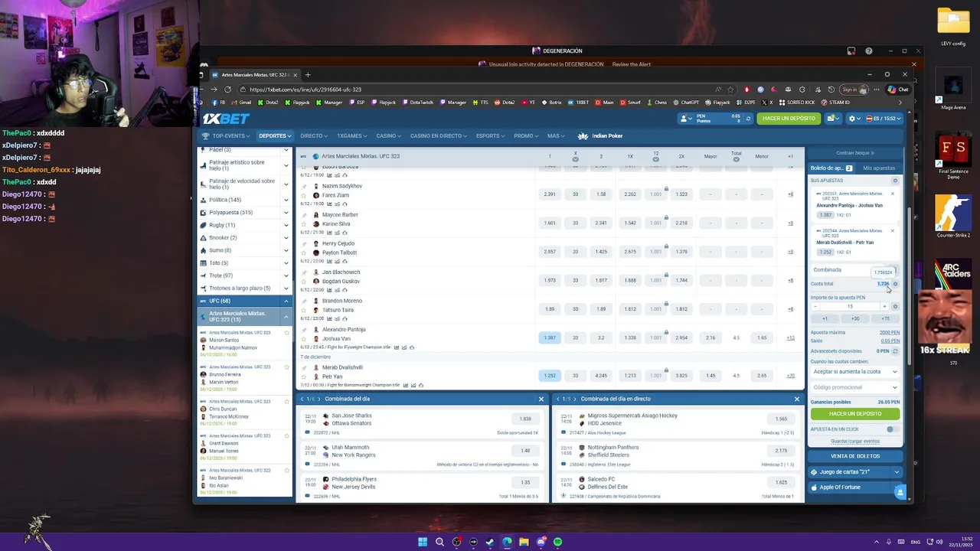Select odds 1.973 for Jan Blachowich
The image size is (980, 551).
[550, 280]
